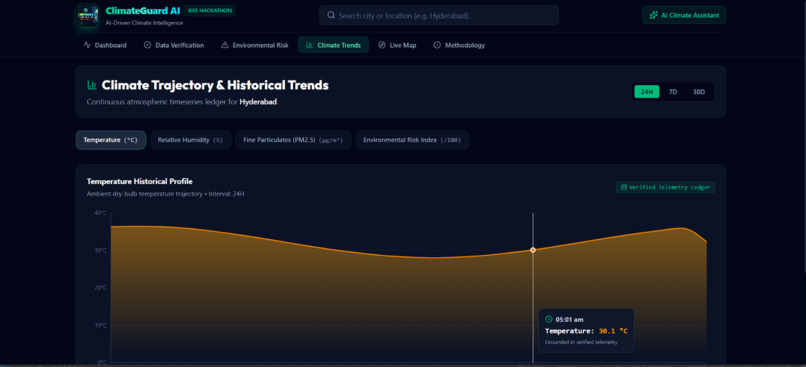Click the clock icon in the tooltip
This screenshot has width=806, height=367.
[x=548, y=319]
